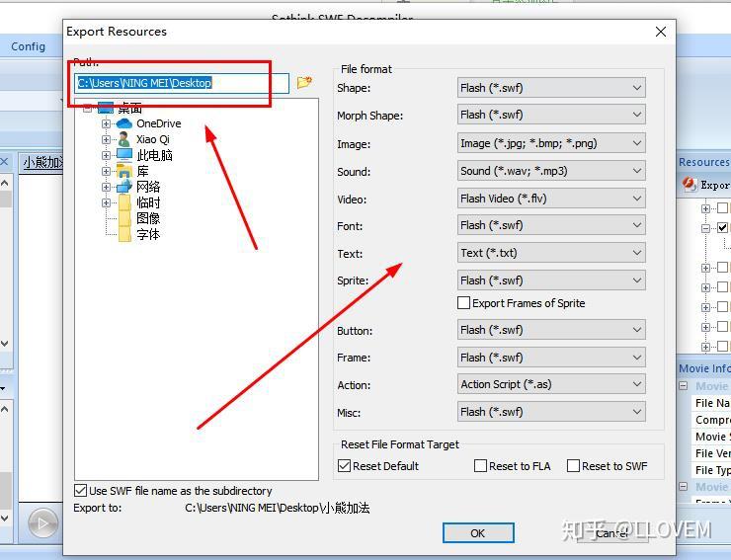Expand the 网络 tree node

point(106,187)
